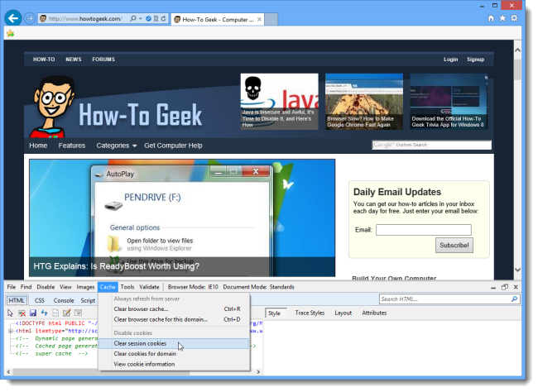Go back with the browser Back arrow
This screenshot has width=538, height=392.
pyautogui.click(x=13, y=18)
